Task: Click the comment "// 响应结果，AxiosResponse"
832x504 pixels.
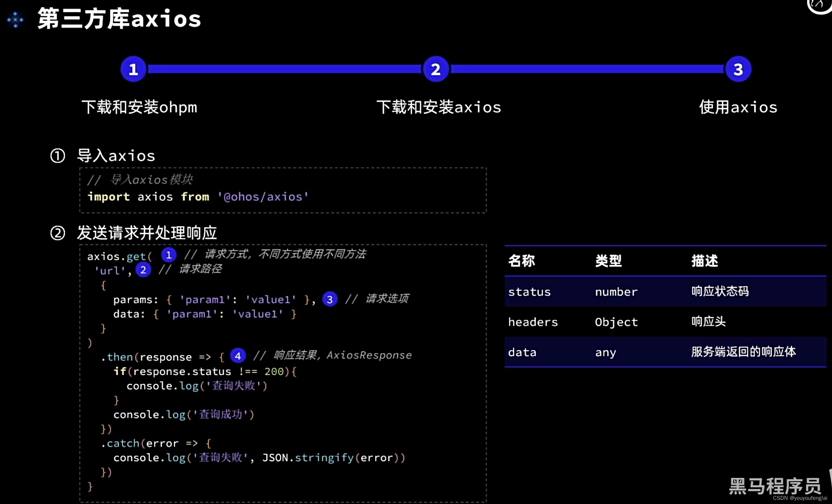Action: [333, 355]
